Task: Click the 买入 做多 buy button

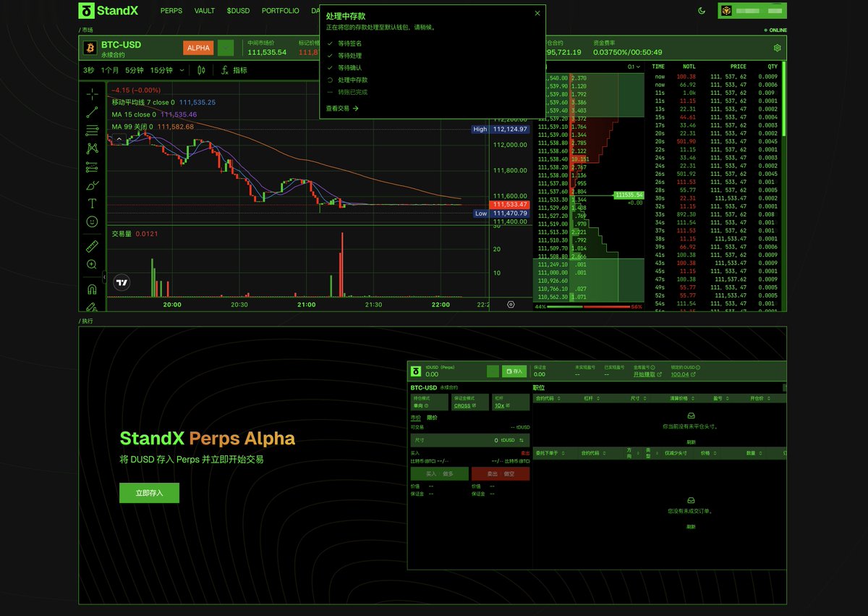Action: tap(440, 473)
